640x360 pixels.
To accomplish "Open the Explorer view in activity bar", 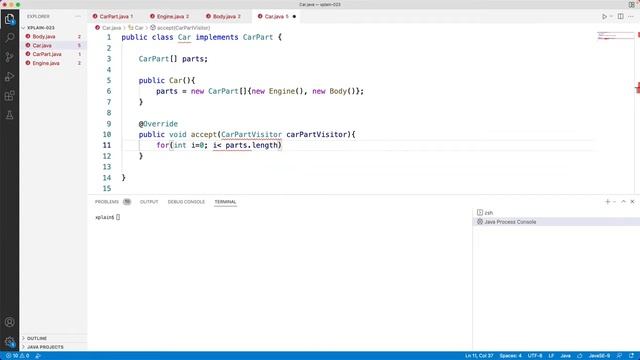I will [x=9, y=19].
